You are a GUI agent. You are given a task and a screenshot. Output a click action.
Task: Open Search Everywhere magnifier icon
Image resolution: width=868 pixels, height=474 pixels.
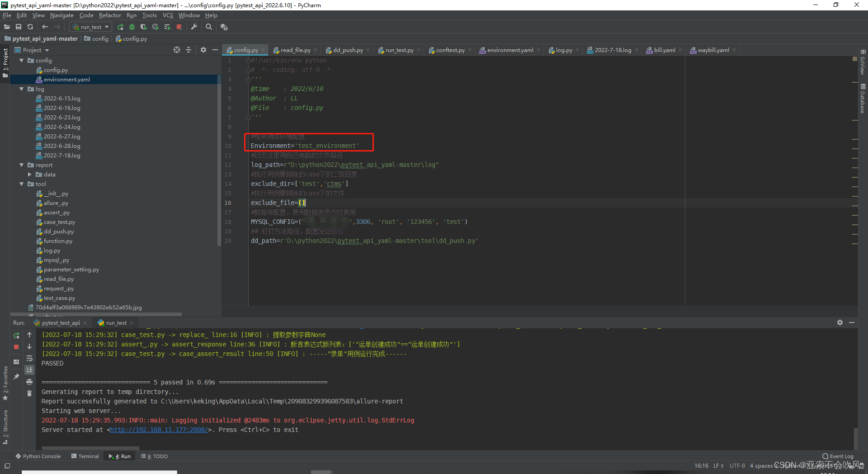pyautogui.click(x=208, y=27)
